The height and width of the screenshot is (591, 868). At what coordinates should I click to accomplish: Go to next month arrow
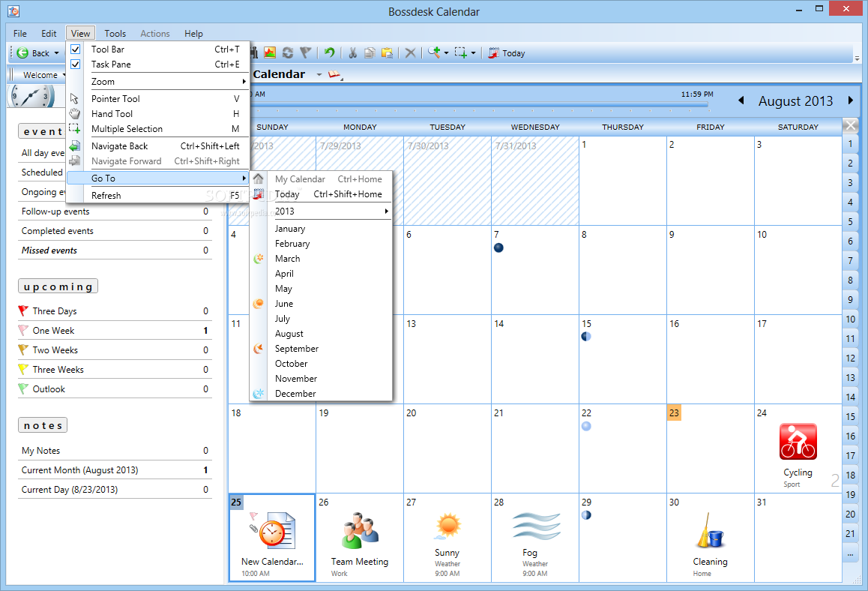click(x=851, y=100)
